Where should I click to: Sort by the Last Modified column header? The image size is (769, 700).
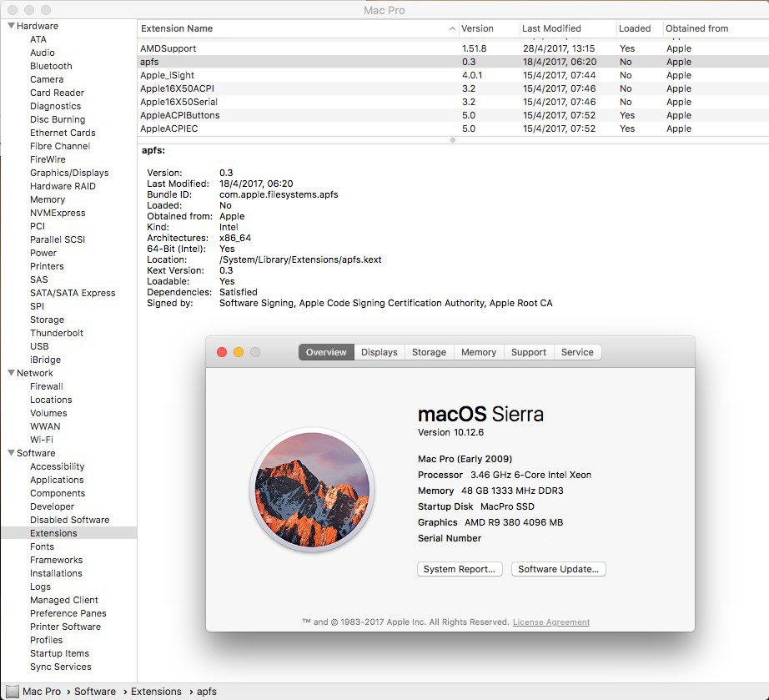(x=567, y=28)
